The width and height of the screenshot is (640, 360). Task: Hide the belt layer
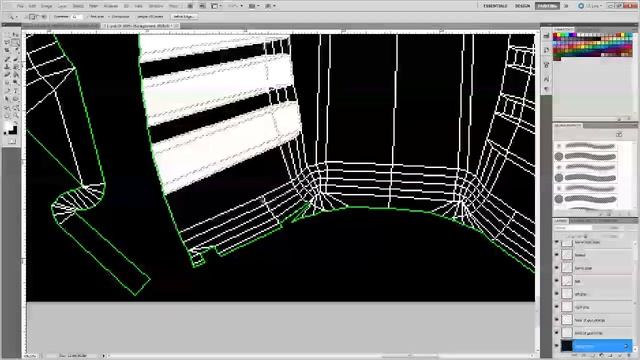[x=557, y=281]
